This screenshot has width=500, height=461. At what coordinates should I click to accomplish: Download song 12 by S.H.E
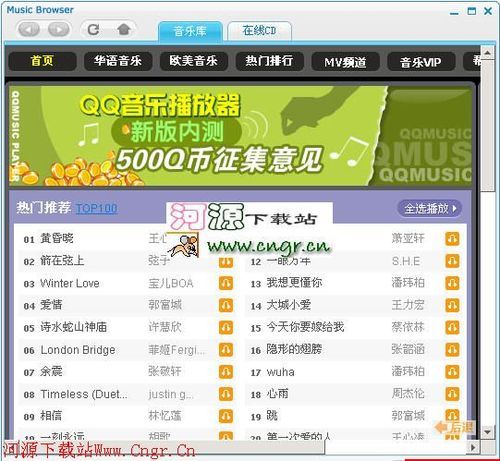coord(452,261)
